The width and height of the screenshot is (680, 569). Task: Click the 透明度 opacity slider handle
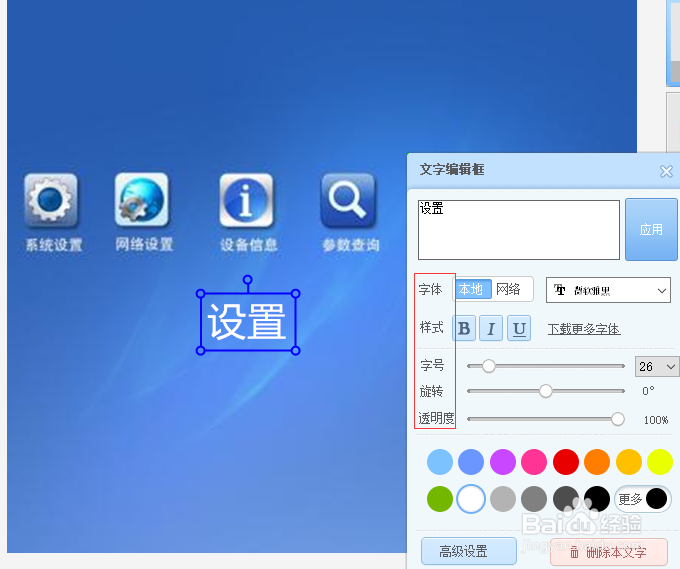tap(618, 419)
